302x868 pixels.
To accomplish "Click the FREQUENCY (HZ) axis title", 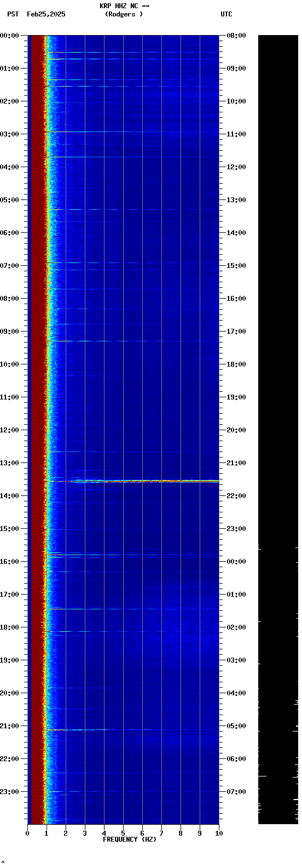I will click(x=130, y=840).
